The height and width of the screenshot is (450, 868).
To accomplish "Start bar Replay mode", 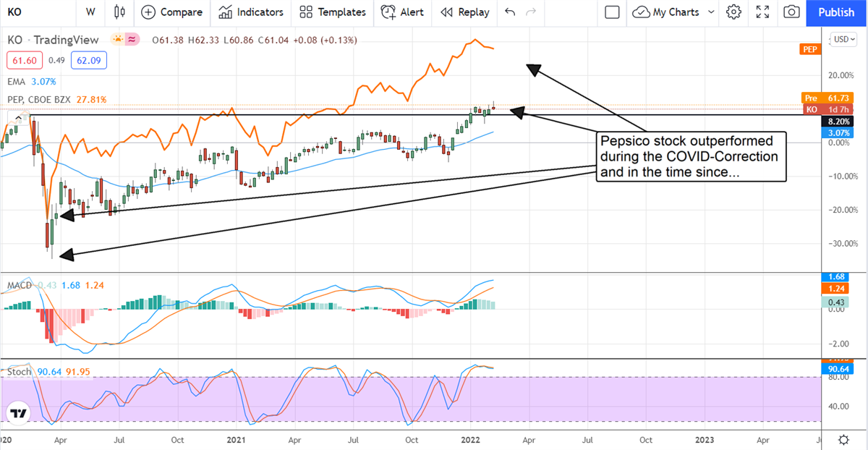I will (464, 12).
